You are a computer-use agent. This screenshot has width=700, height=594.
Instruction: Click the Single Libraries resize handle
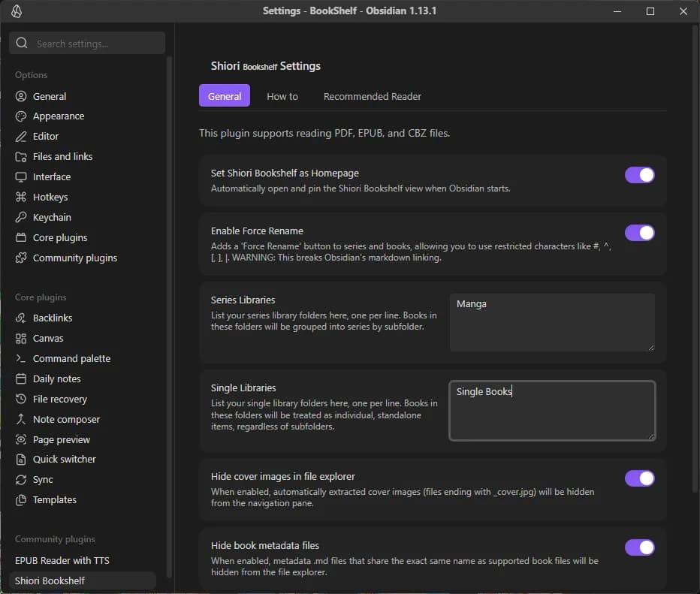[651, 436]
